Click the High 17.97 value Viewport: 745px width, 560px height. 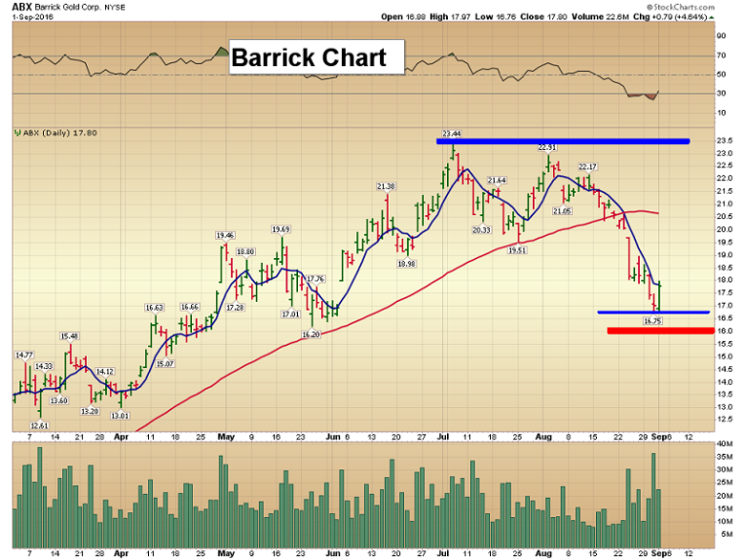[x=450, y=18]
